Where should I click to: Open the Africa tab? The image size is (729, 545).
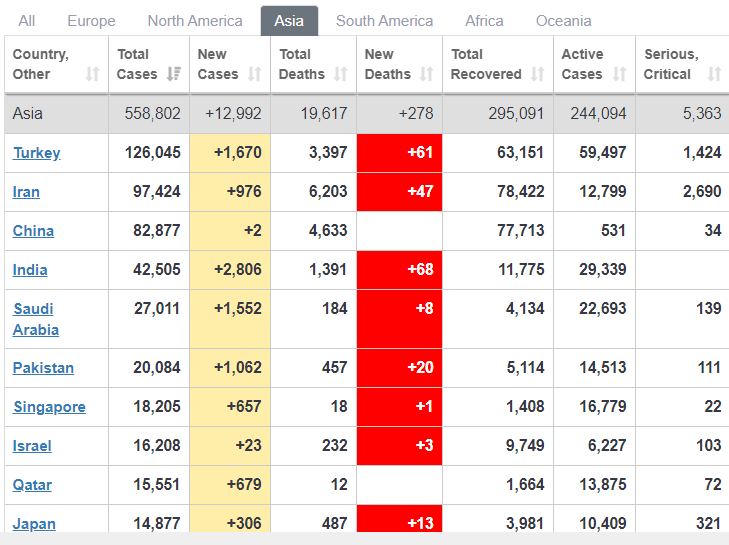[x=484, y=21]
